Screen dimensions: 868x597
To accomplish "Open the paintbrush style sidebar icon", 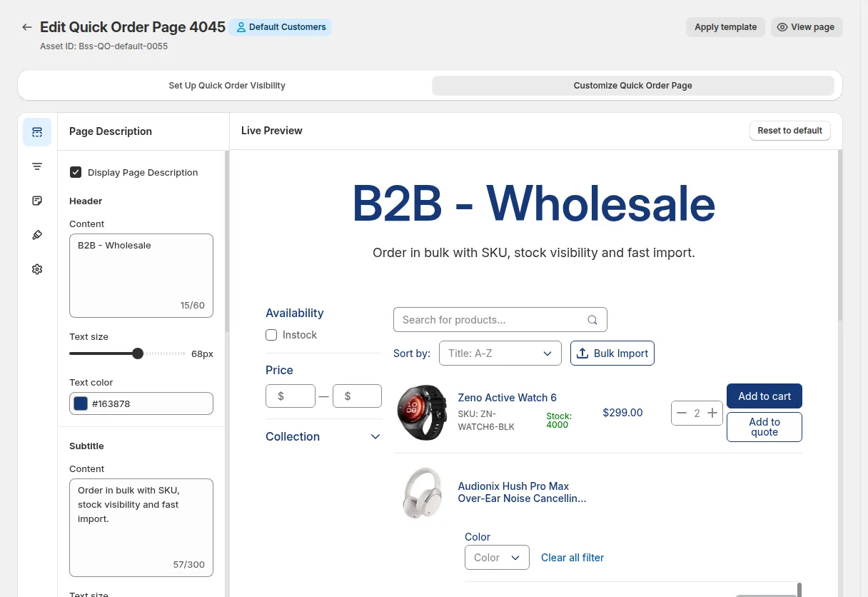I will coord(37,235).
